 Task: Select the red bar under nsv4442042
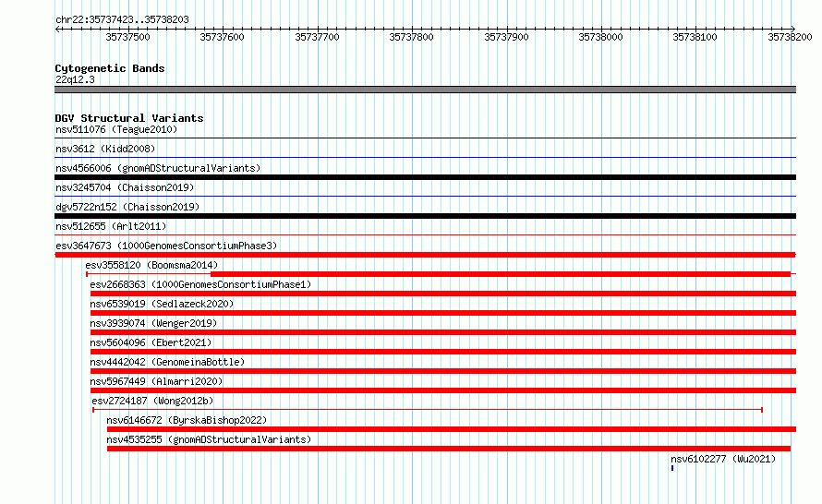tap(443, 371)
